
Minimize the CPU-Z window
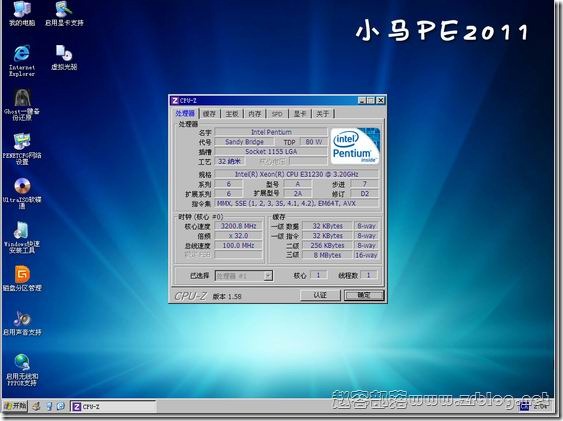click(x=362, y=100)
